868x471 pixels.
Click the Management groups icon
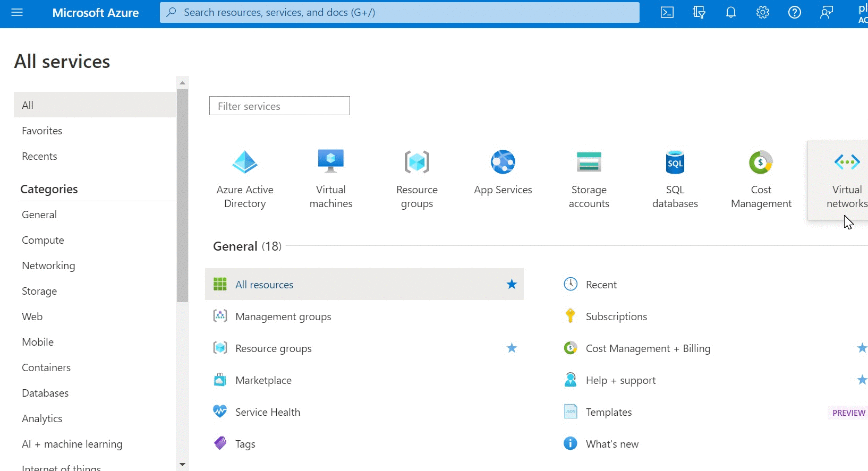click(x=220, y=316)
